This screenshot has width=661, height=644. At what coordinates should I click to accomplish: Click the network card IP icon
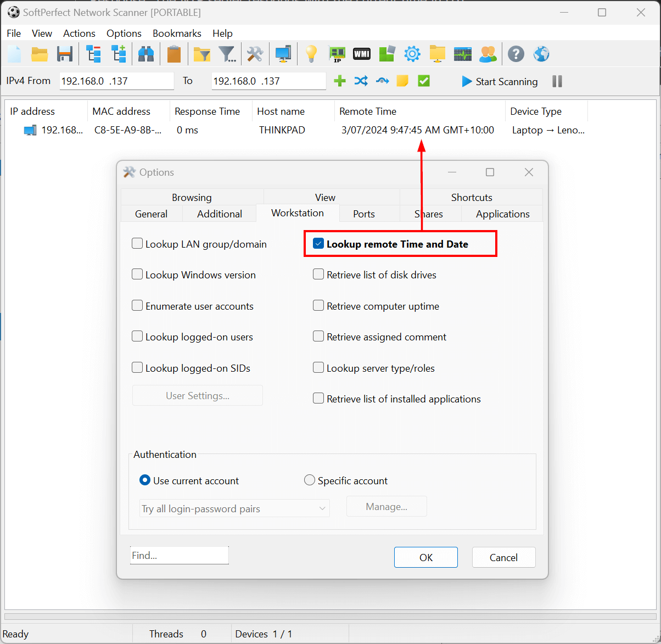click(x=336, y=54)
